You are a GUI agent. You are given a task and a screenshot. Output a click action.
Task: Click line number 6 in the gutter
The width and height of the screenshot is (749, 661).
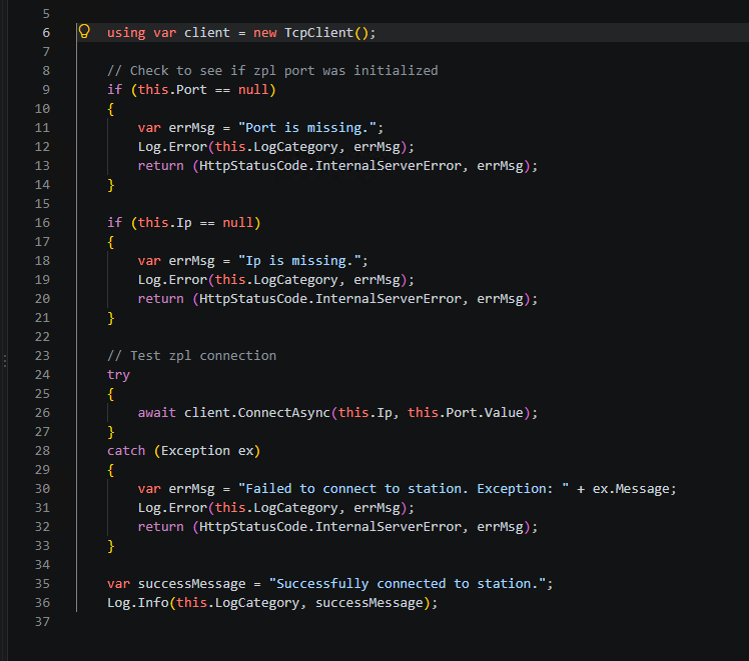(x=46, y=32)
